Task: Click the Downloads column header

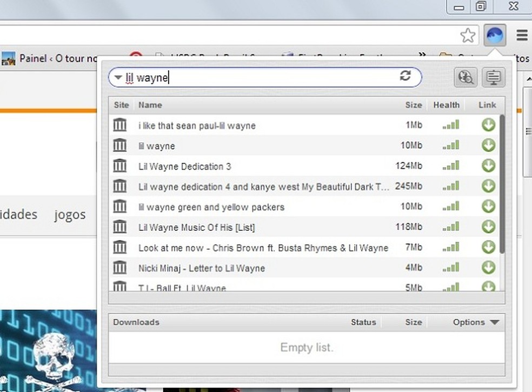Action: (136, 322)
